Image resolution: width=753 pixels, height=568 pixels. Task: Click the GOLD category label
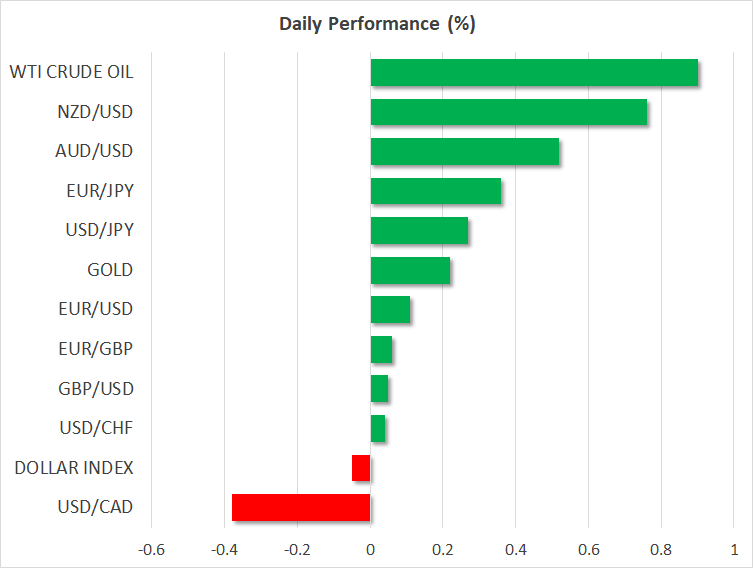pyautogui.click(x=110, y=270)
